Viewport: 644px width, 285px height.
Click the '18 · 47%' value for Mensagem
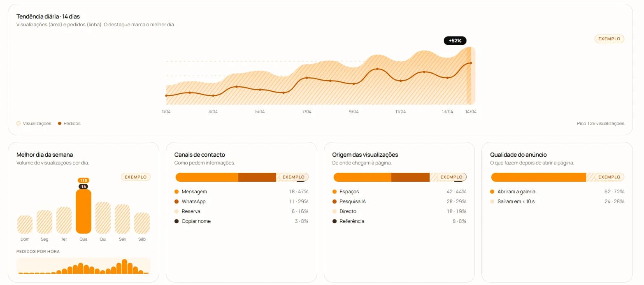(299, 192)
